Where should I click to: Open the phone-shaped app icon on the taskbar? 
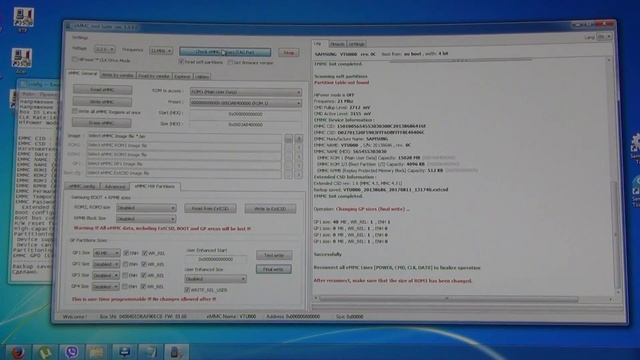[175, 352]
